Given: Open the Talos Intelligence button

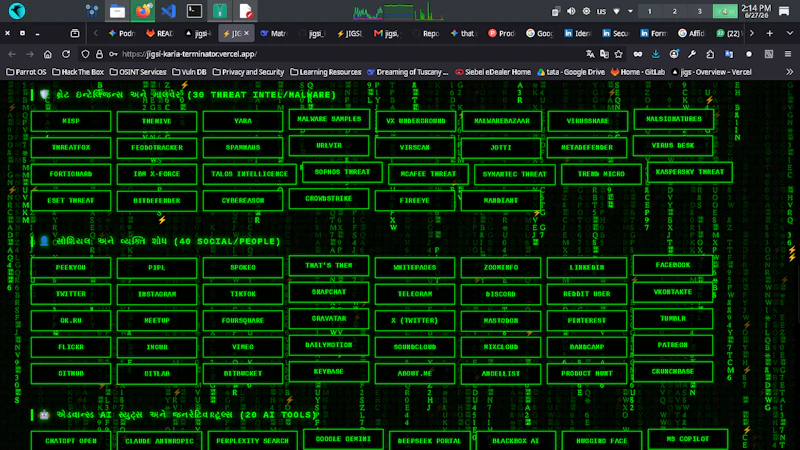Looking at the screenshot, I should click(249, 174).
